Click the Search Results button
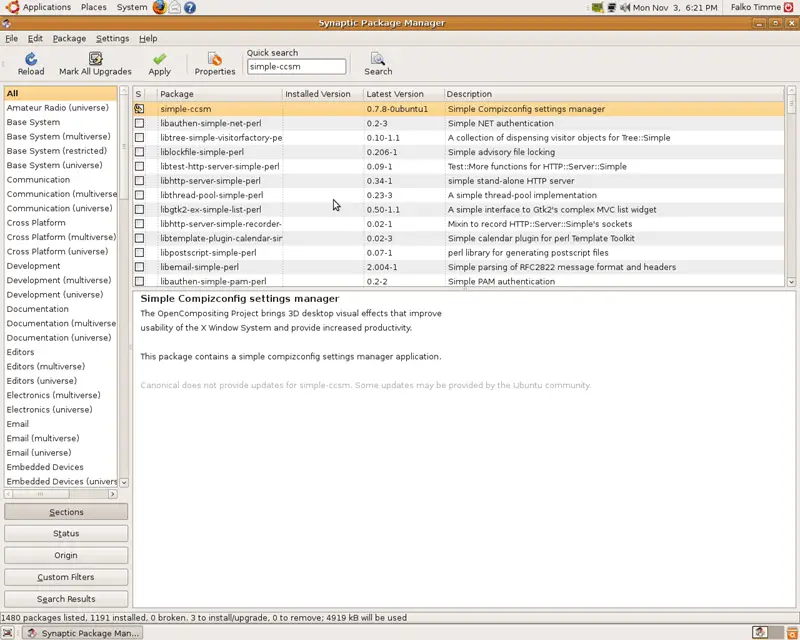800x640 pixels. coord(66,599)
